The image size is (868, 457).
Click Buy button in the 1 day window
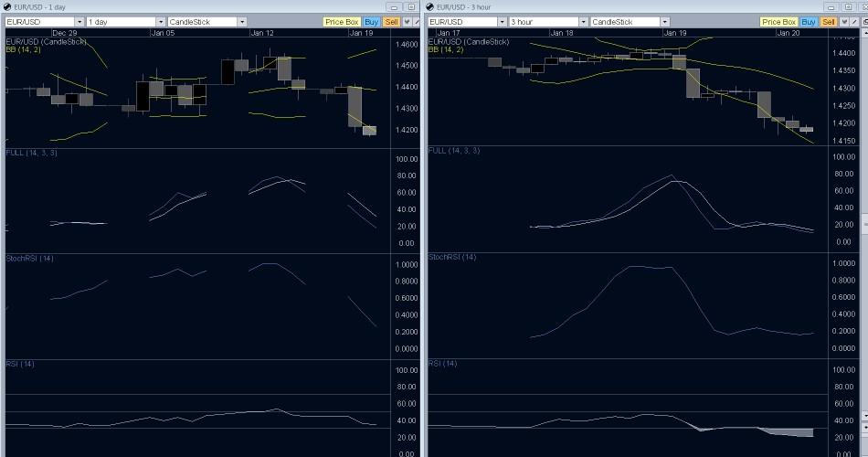pyautogui.click(x=372, y=22)
